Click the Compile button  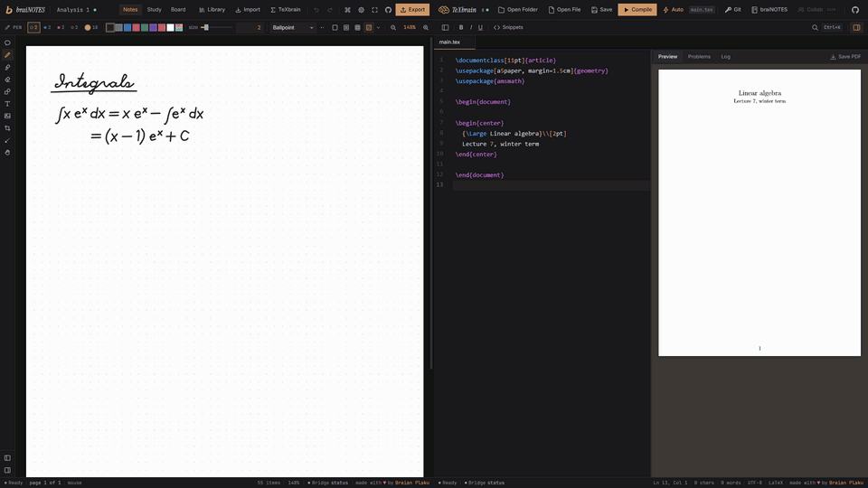tap(637, 10)
